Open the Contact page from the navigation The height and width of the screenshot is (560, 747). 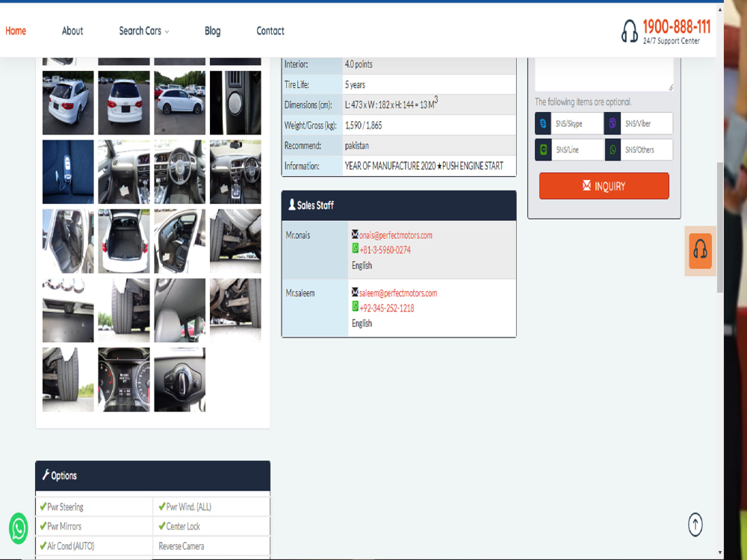tap(270, 31)
